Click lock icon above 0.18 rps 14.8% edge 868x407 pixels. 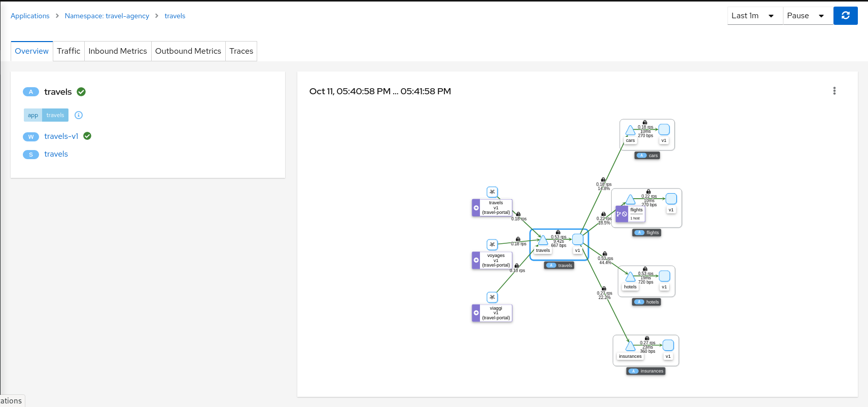[603, 180]
